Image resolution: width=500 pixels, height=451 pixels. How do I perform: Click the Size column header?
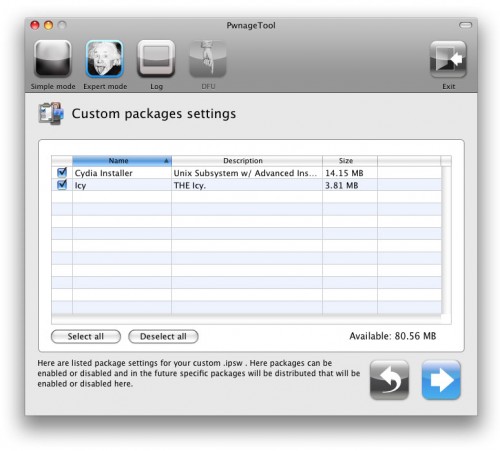[x=350, y=161]
